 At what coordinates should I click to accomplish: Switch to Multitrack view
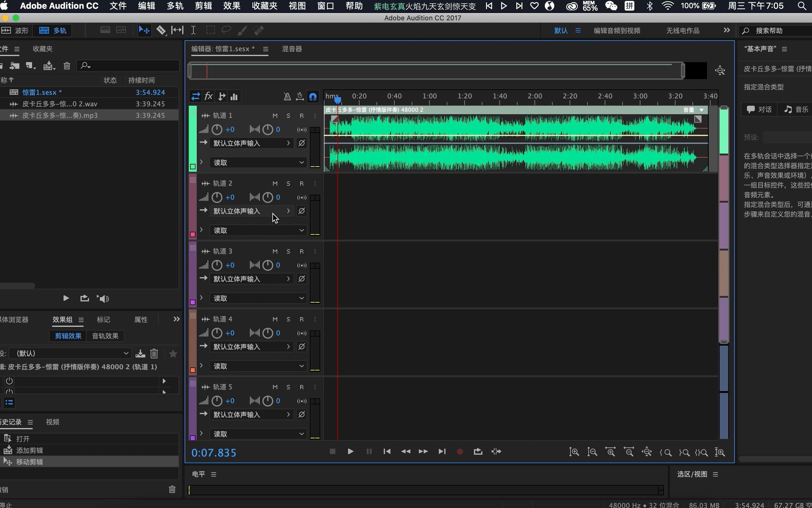pyautogui.click(x=53, y=31)
